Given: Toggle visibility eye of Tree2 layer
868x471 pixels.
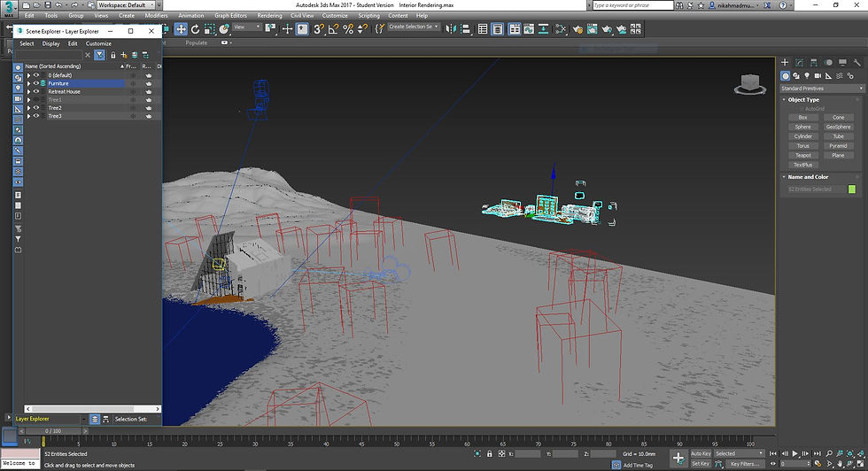Looking at the screenshot, I should 36,108.
